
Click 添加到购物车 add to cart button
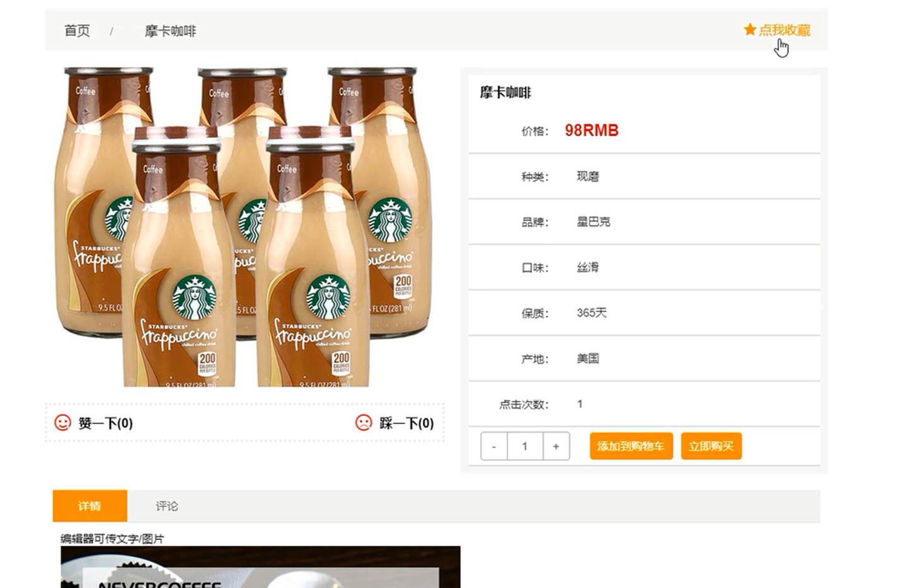(x=631, y=446)
